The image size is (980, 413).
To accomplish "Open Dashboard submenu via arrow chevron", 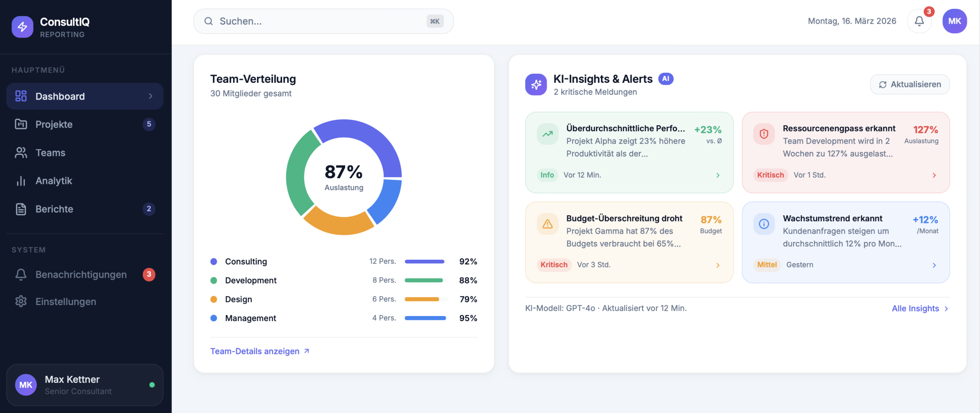I will coord(151,96).
